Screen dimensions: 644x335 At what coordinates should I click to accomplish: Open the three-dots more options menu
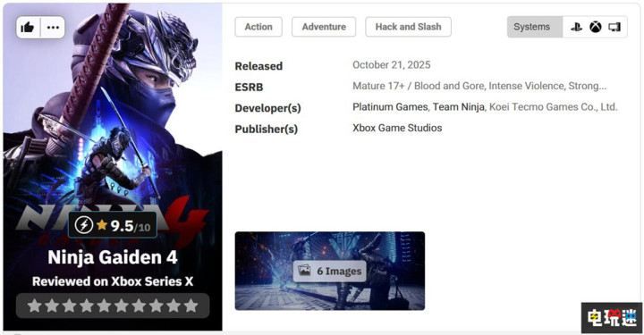pyautogui.click(x=53, y=28)
